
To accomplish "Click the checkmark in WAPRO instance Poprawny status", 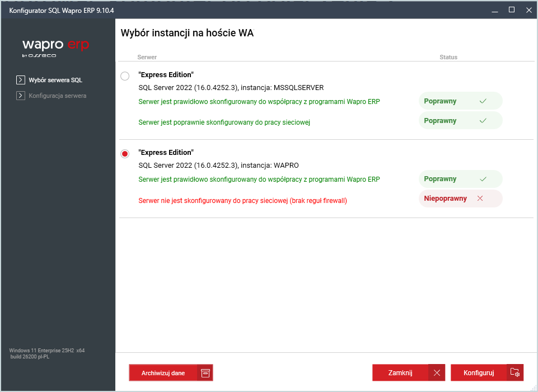I will pyautogui.click(x=483, y=179).
